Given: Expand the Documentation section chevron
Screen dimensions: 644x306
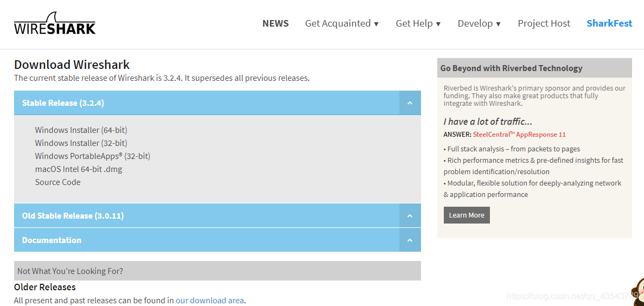Looking at the screenshot, I should tap(410, 240).
